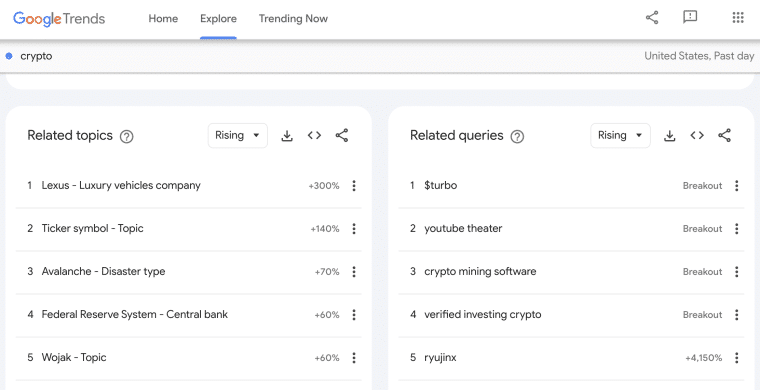Open Avalanche - Disaster type topic
Screen dimensions: 760x390
click(103, 271)
